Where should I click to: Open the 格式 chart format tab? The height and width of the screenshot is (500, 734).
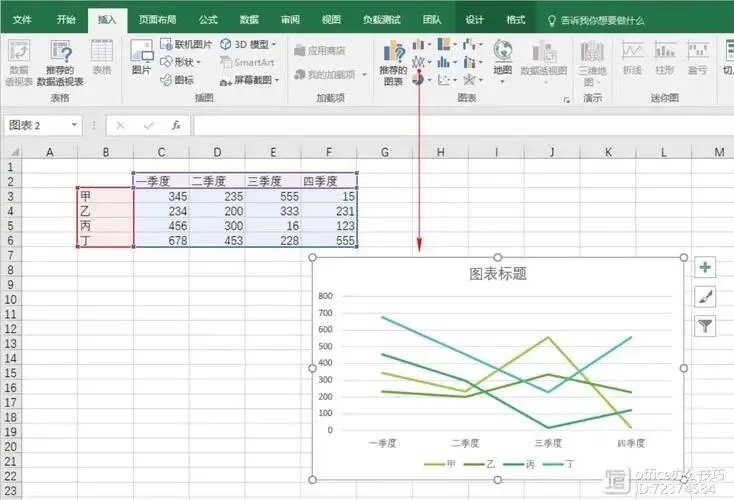tap(515, 20)
